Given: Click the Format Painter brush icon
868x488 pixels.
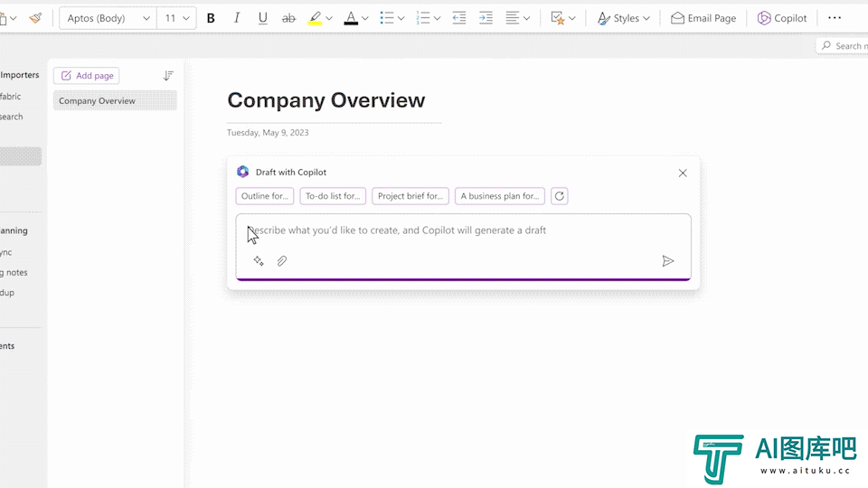Looking at the screenshot, I should pyautogui.click(x=35, y=18).
